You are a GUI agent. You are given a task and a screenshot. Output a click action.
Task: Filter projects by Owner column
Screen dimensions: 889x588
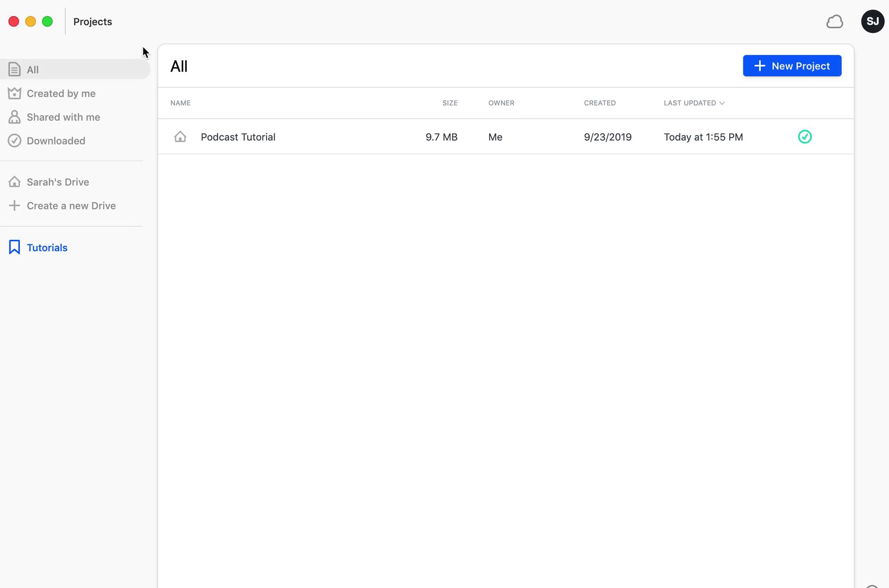tap(501, 102)
